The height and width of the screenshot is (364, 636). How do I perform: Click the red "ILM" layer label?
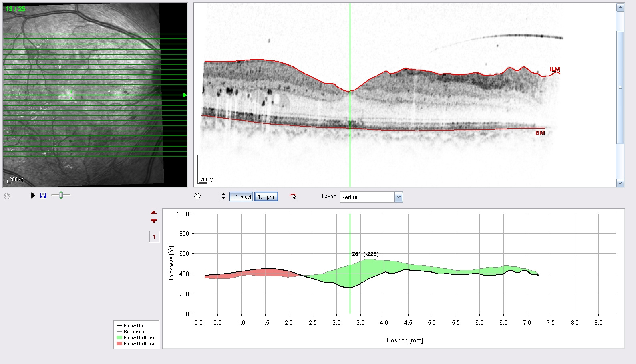[555, 70]
